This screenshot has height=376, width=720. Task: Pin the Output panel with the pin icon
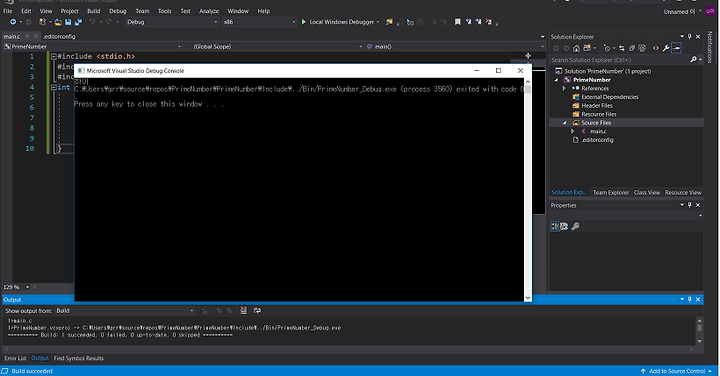point(690,299)
